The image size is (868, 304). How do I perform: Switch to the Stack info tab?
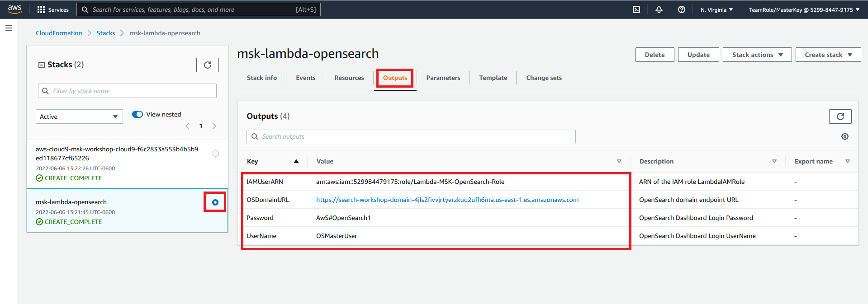(262, 78)
